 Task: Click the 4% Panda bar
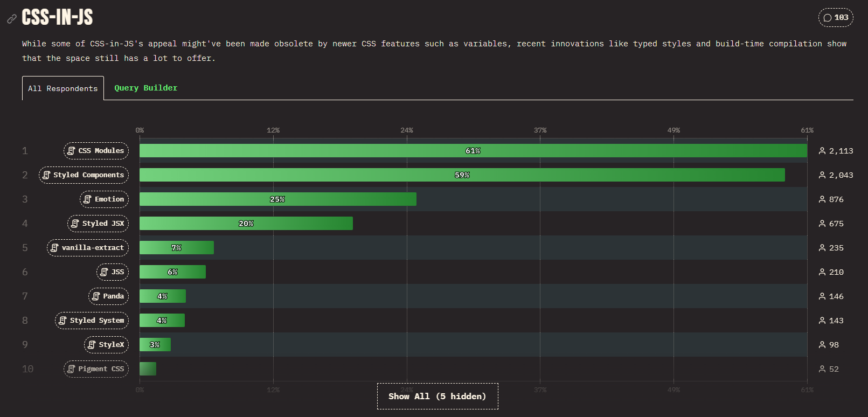pyautogui.click(x=163, y=296)
